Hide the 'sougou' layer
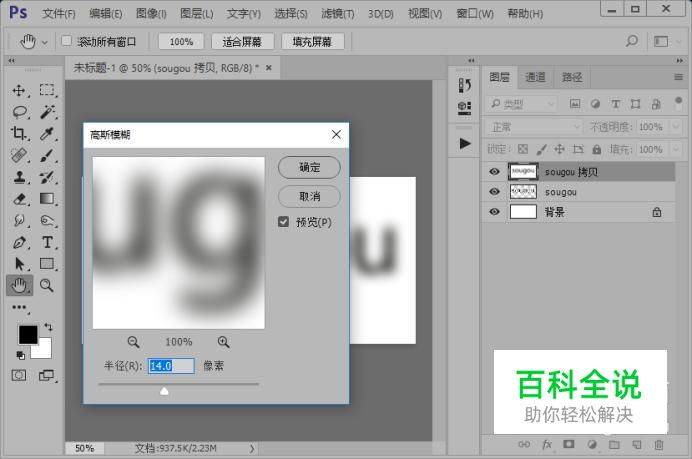The width and height of the screenshot is (692, 459). coord(494,192)
